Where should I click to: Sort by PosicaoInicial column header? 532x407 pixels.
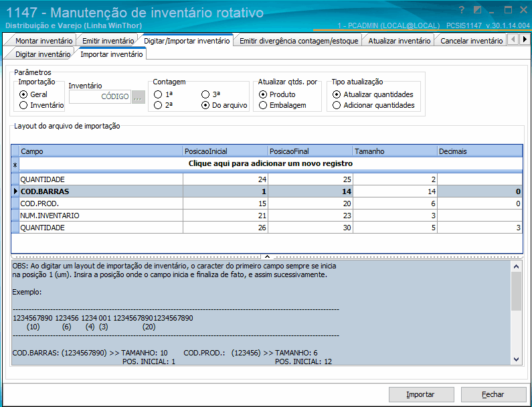tap(226, 151)
